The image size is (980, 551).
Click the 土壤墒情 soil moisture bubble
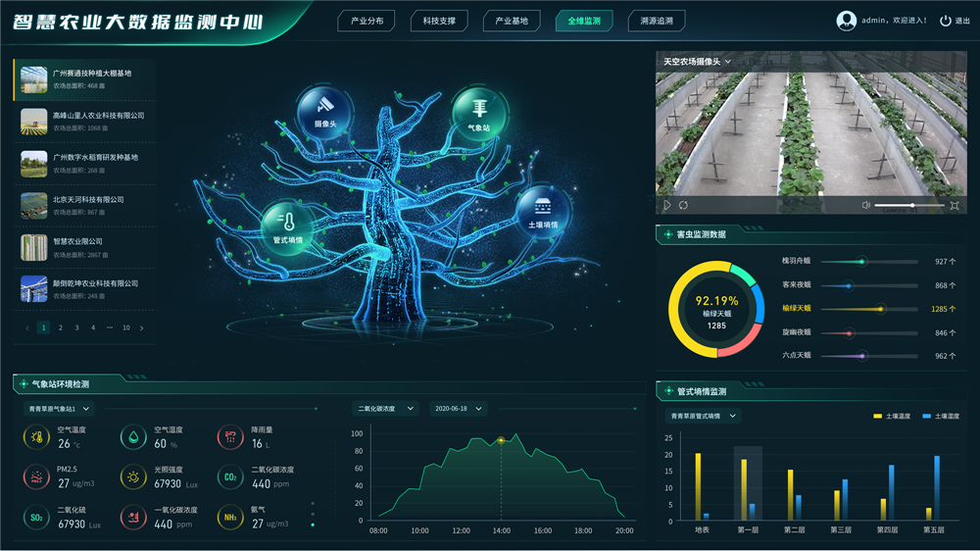point(542,209)
